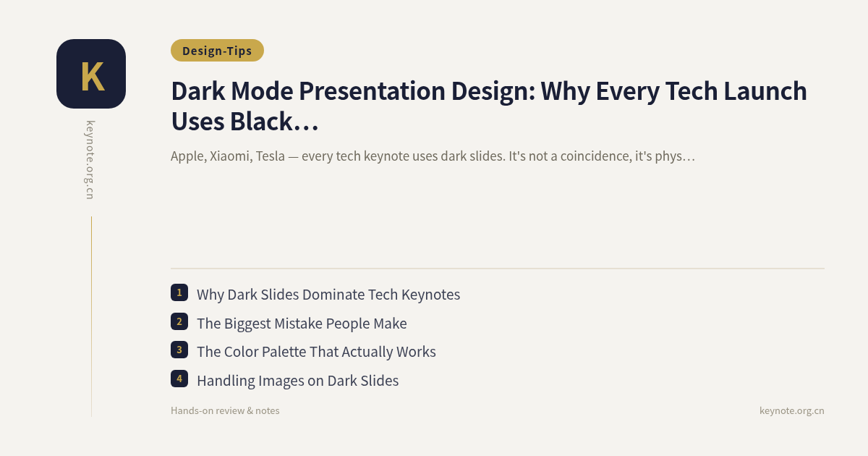Click the Hands-on review & notes footer
868x456 pixels.
click(225, 410)
